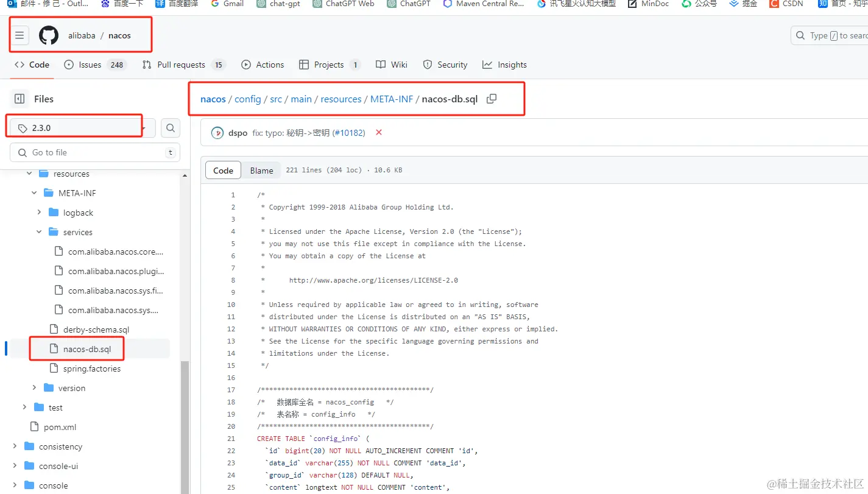The image size is (868, 494).
Task: Click the Apache license URL on line 8
Action: coord(373,280)
